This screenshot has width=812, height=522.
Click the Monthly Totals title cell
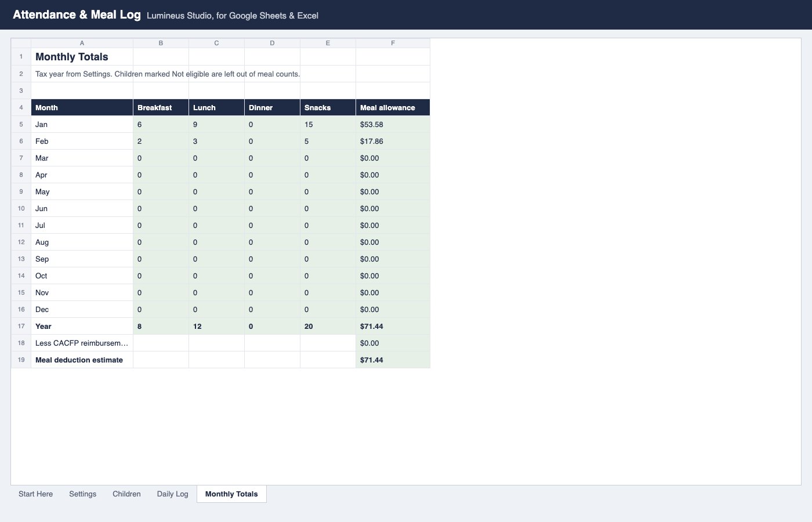tap(82, 57)
